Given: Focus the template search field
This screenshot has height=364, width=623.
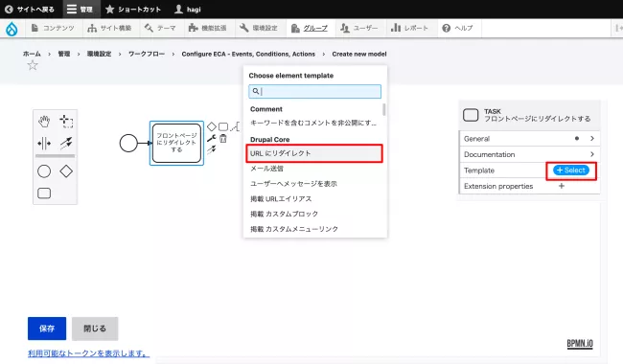Looking at the screenshot, I should click(x=314, y=91).
